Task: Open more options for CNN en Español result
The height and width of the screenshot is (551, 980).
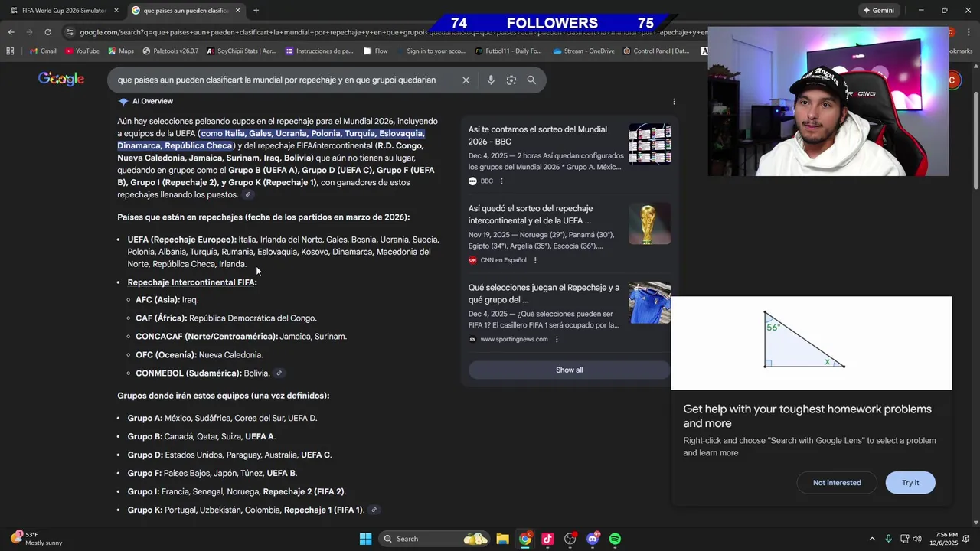Action: [x=535, y=260]
